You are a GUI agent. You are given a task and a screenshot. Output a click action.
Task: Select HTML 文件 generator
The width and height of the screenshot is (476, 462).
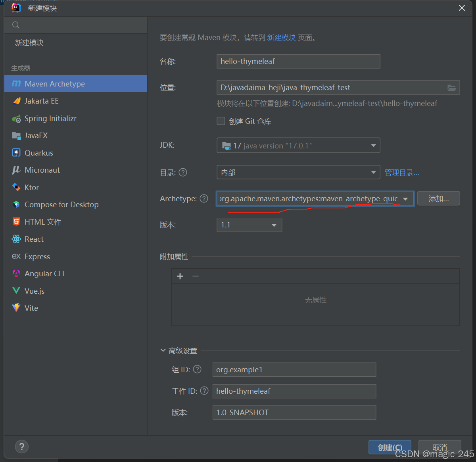(x=76, y=222)
